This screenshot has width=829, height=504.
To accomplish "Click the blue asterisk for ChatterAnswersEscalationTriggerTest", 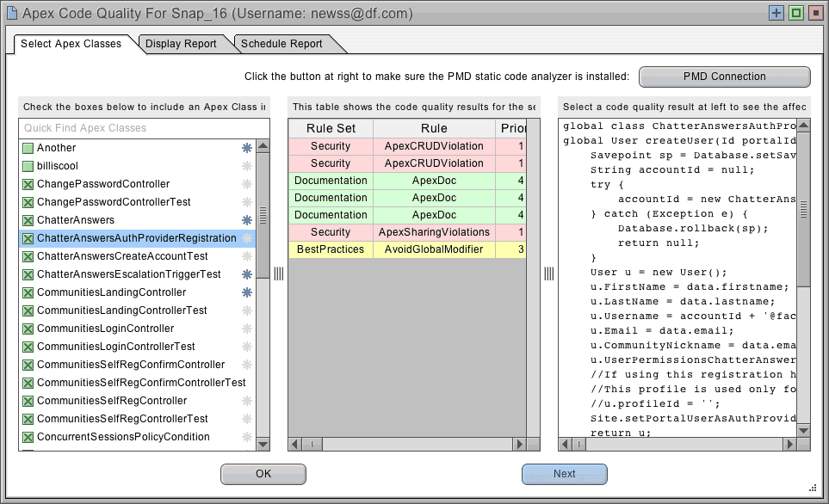I will (247, 274).
